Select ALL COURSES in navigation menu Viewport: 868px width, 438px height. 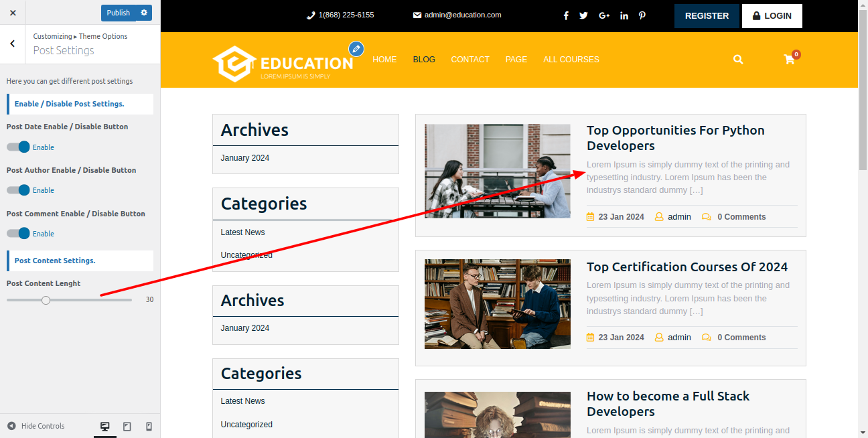[571, 60]
